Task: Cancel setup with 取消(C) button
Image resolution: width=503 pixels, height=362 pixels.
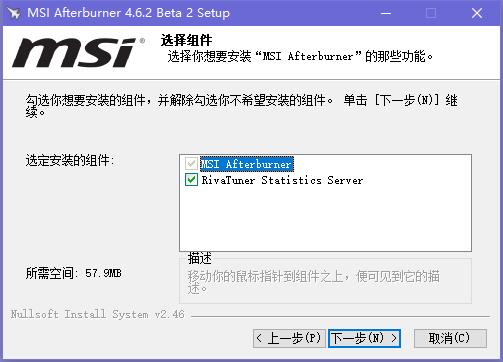Action: pos(450,338)
